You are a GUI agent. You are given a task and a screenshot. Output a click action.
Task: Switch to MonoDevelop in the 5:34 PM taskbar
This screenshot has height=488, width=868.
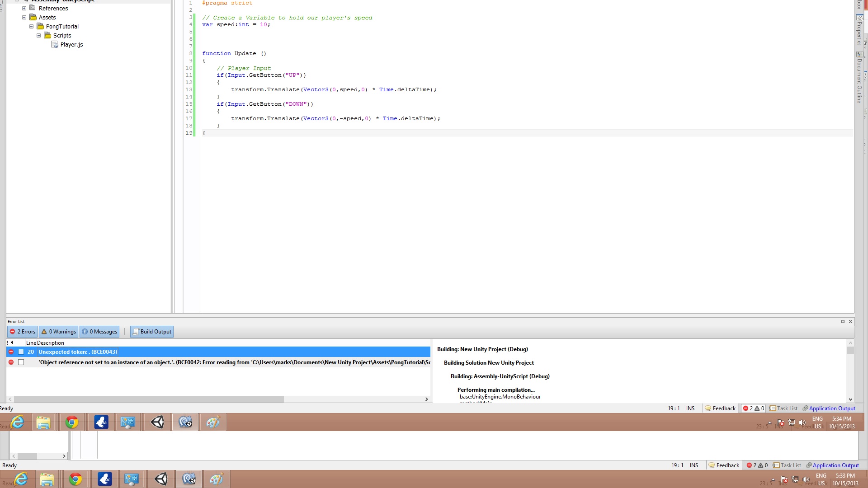pos(185,422)
